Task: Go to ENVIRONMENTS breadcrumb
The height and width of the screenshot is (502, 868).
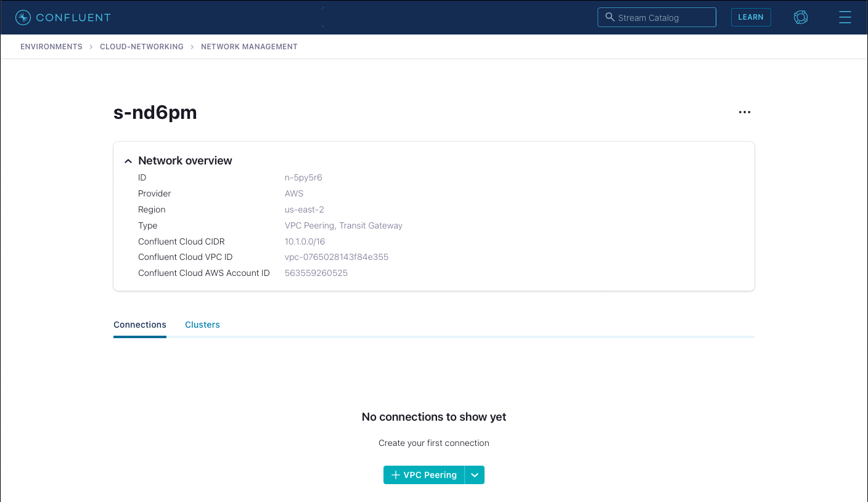Action: [x=51, y=47]
